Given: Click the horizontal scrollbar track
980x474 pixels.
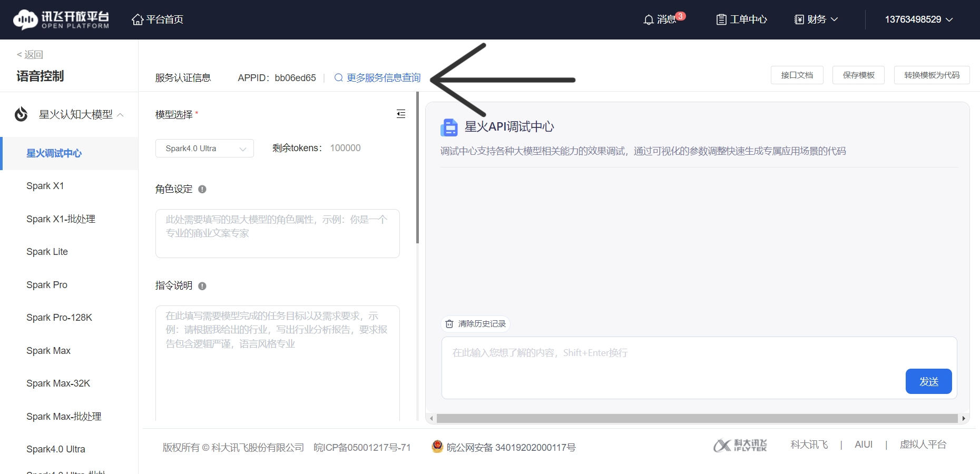Looking at the screenshot, I should tap(697, 419).
